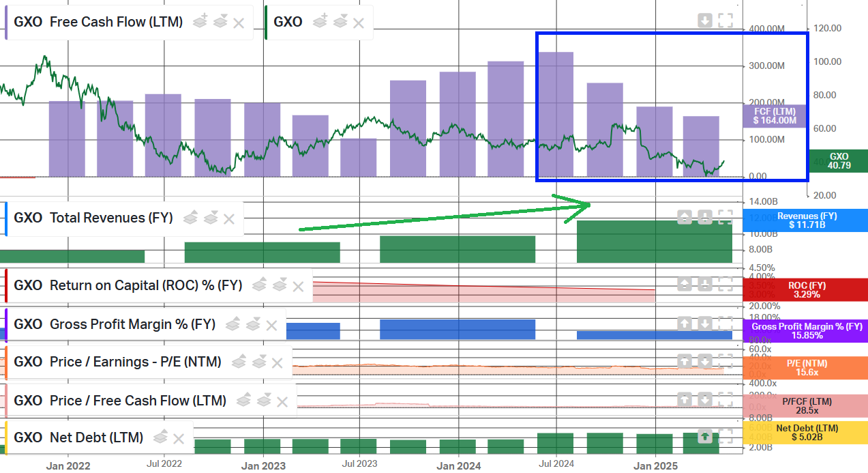Click layers-up icon beside Gross Profit Margin legend
The width and height of the screenshot is (868, 473).
pyautogui.click(x=233, y=324)
